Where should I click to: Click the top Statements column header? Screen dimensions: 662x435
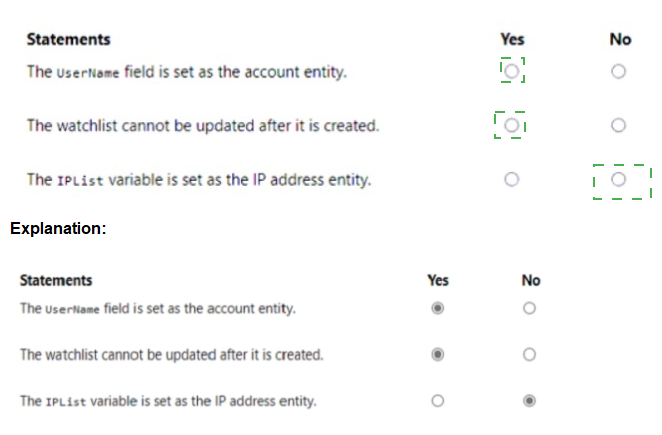pyautogui.click(x=68, y=39)
